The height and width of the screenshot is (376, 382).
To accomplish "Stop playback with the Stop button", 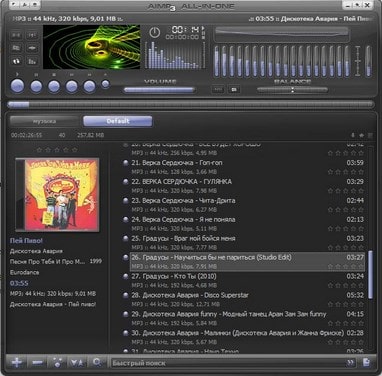I will [x=54, y=86].
